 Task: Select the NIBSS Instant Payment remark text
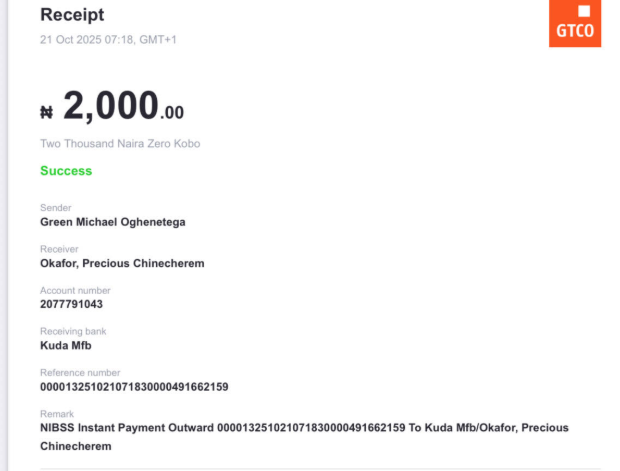coord(303,429)
